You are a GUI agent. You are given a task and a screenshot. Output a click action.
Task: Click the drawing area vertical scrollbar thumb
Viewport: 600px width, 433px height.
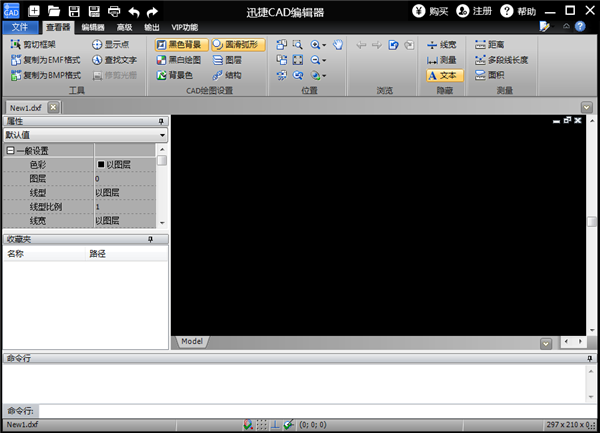[592, 222]
